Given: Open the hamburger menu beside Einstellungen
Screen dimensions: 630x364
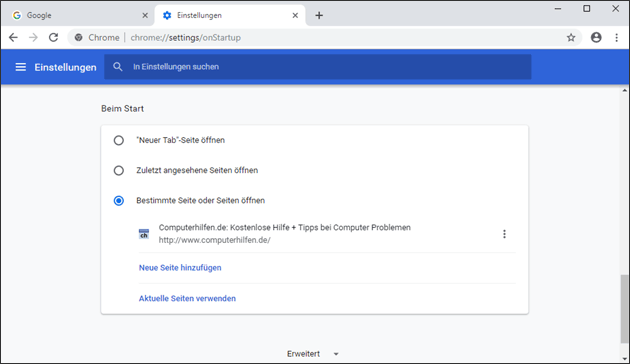Looking at the screenshot, I should pos(20,67).
